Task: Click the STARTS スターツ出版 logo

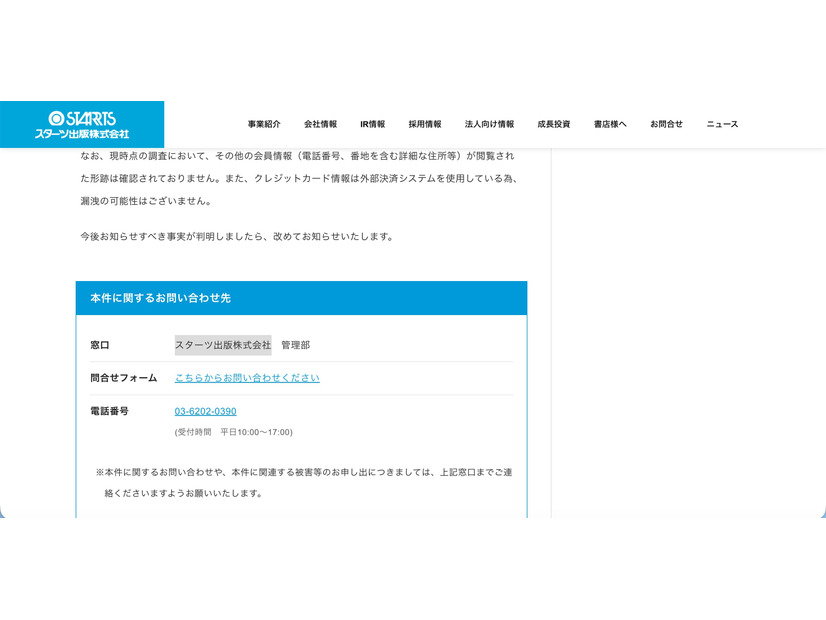Action: point(82,125)
